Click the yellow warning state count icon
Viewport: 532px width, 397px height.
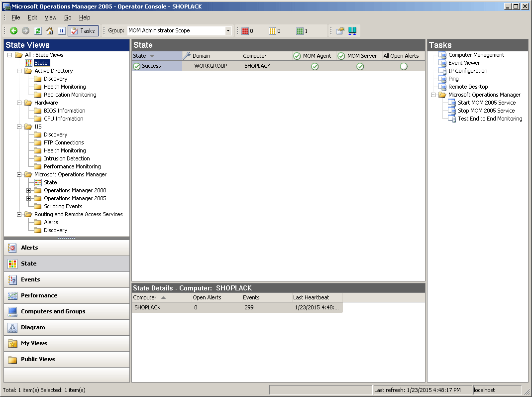click(272, 31)
